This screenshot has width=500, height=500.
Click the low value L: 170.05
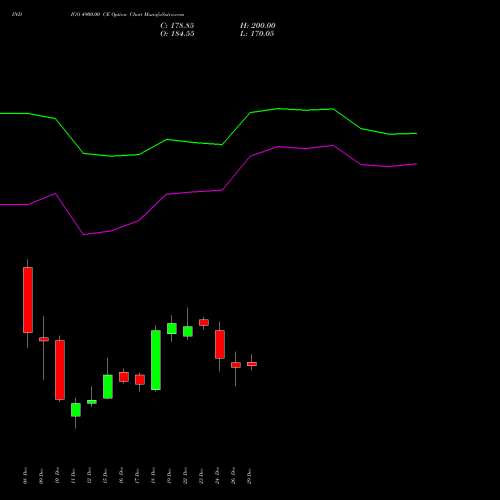point(257,34)
